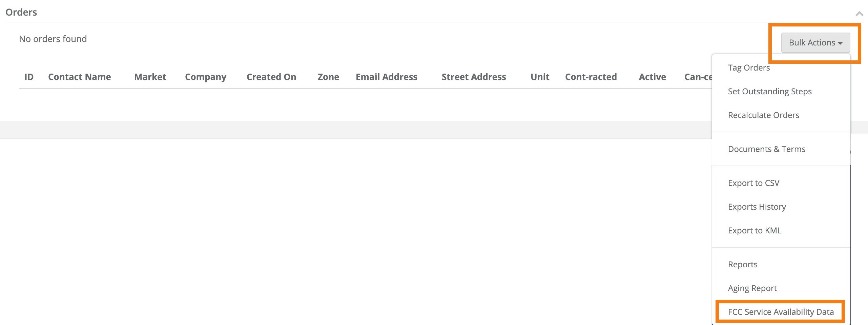Click the Bulk Actions dropdown arrow
This screenshot has width=868, height=325.
pyautogui.click(x=840, y=43)
